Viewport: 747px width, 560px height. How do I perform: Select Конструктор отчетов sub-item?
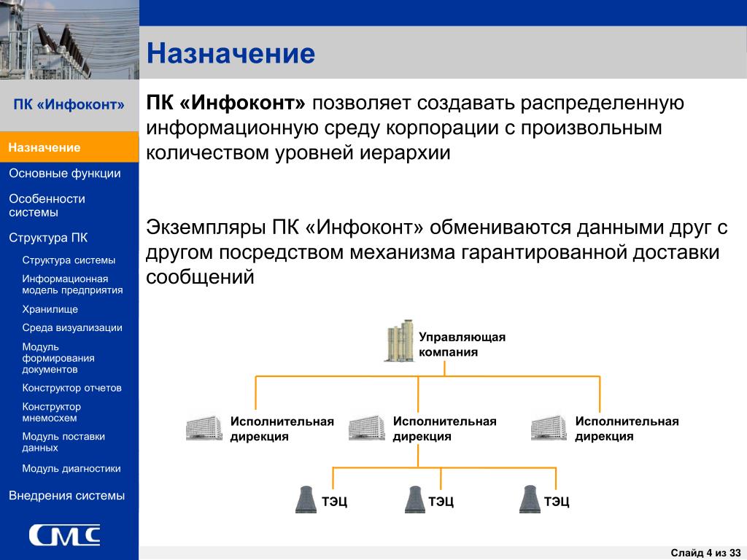pos(71,388)
